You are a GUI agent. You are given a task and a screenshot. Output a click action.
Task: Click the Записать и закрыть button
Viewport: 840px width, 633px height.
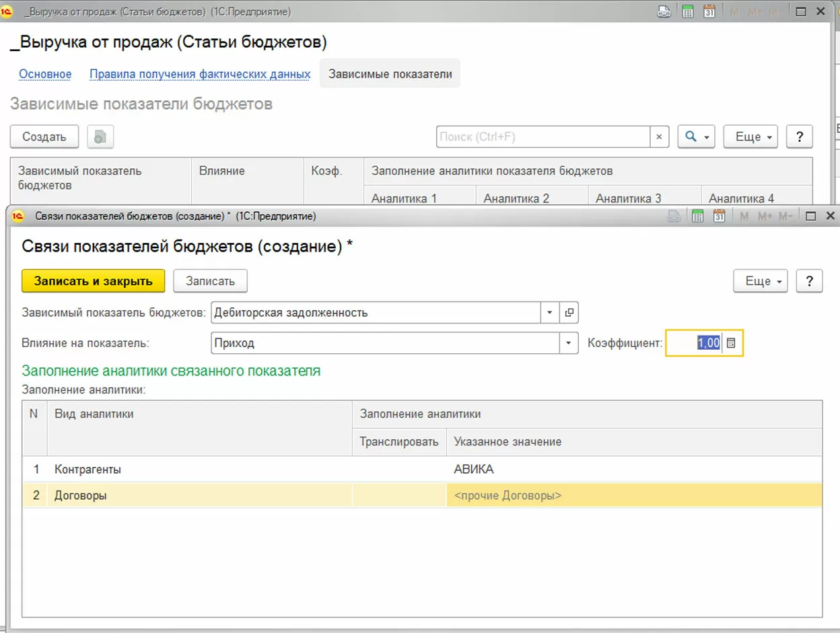(94, 281)
